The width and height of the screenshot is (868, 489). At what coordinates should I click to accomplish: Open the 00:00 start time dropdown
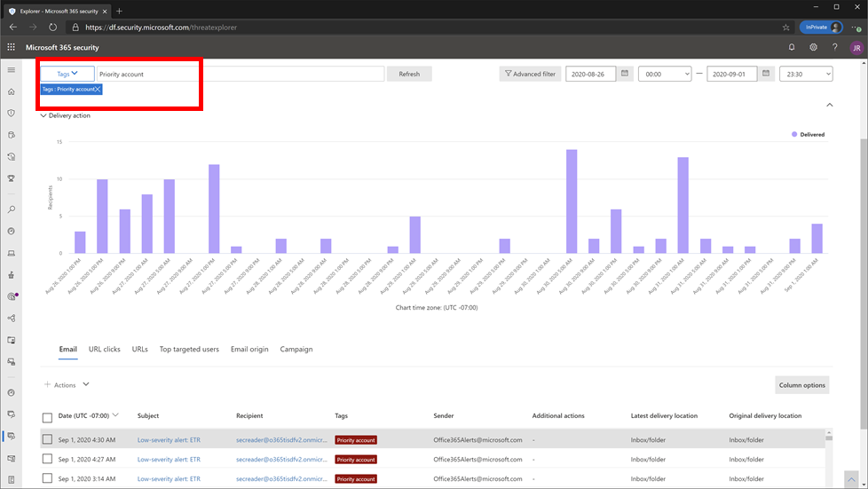click(x=664, y=74)
